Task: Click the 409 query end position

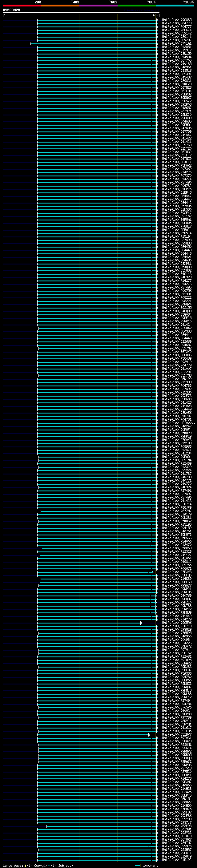Action: click(155, 15)
